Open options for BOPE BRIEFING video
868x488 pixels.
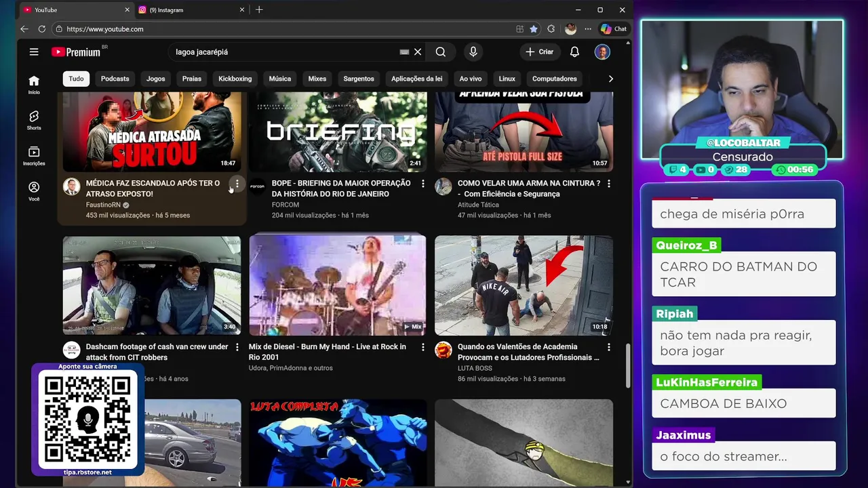coord(422,184)
